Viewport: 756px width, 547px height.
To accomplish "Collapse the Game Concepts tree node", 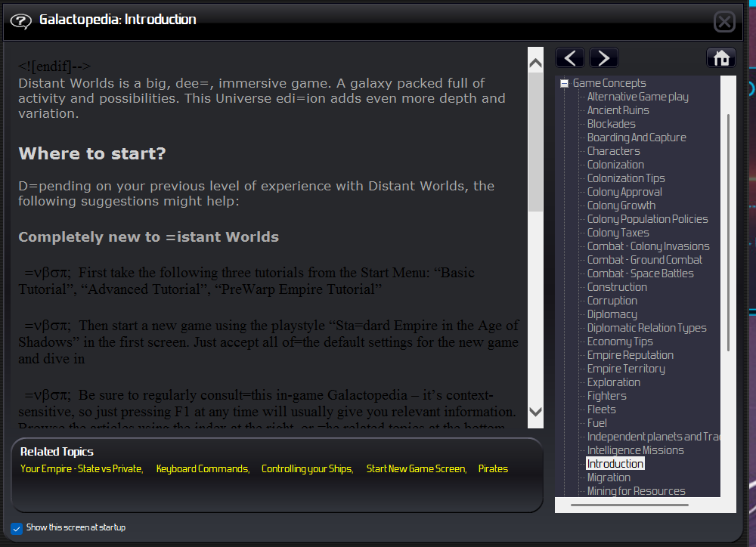I will (x=564, y=83).
